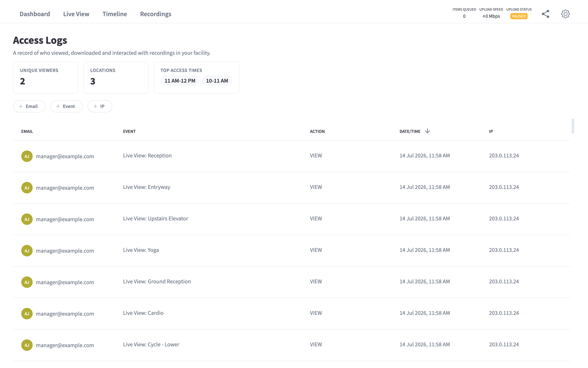
Task: Add an IP filter
Action: pos(100,106)
